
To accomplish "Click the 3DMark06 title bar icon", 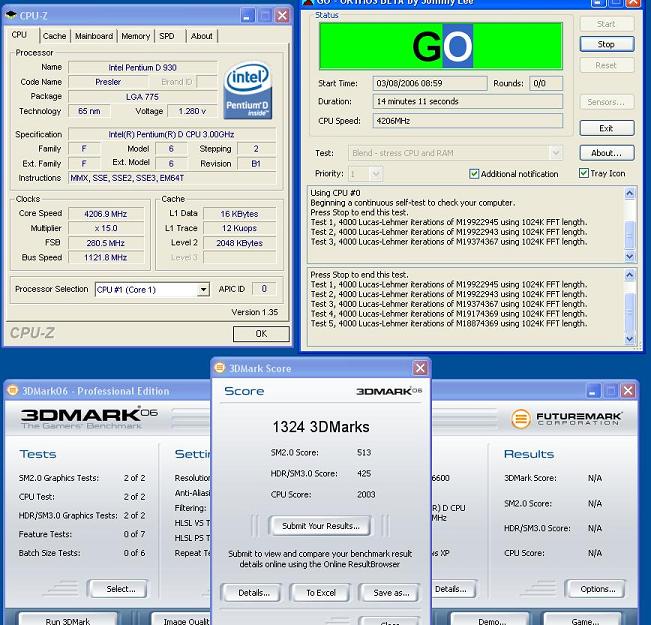I will pos(13,390).
